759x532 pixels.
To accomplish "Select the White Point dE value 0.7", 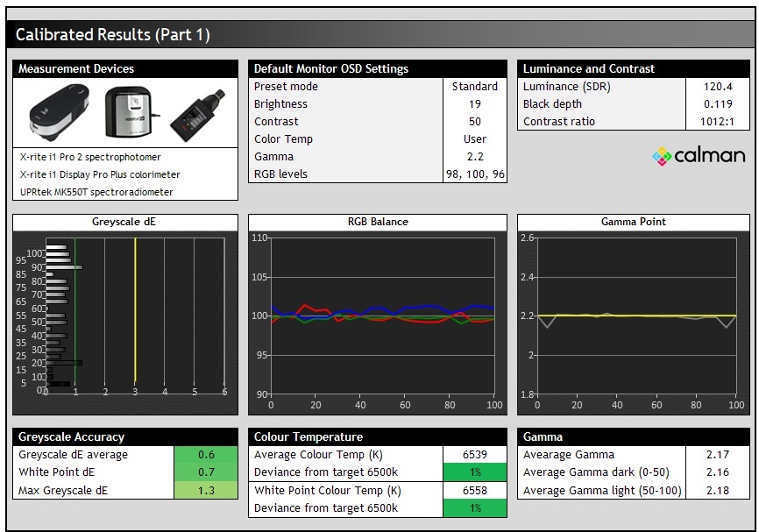I will 206,472.
